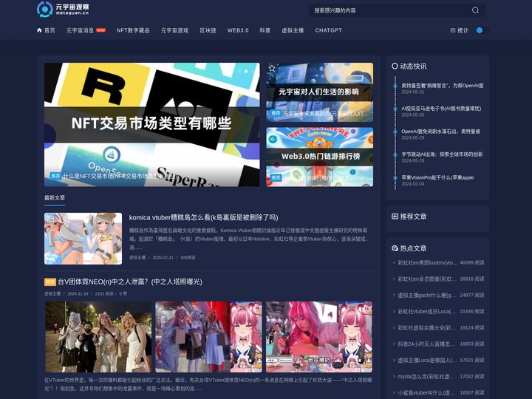Open hot article 虚拟主播gachi什么梗
The height and width of the screenshot is (399, 532).
tap(428, 295)
